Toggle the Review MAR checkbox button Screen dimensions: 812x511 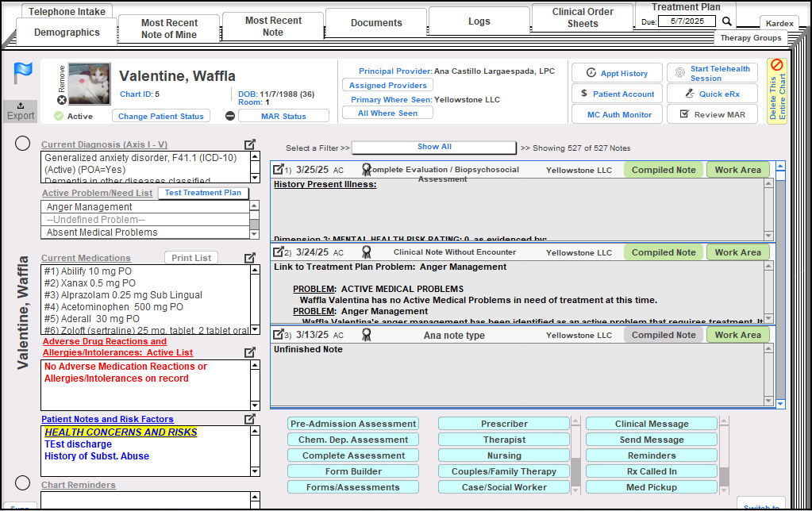pyautogui.click(x=712, y=114)
